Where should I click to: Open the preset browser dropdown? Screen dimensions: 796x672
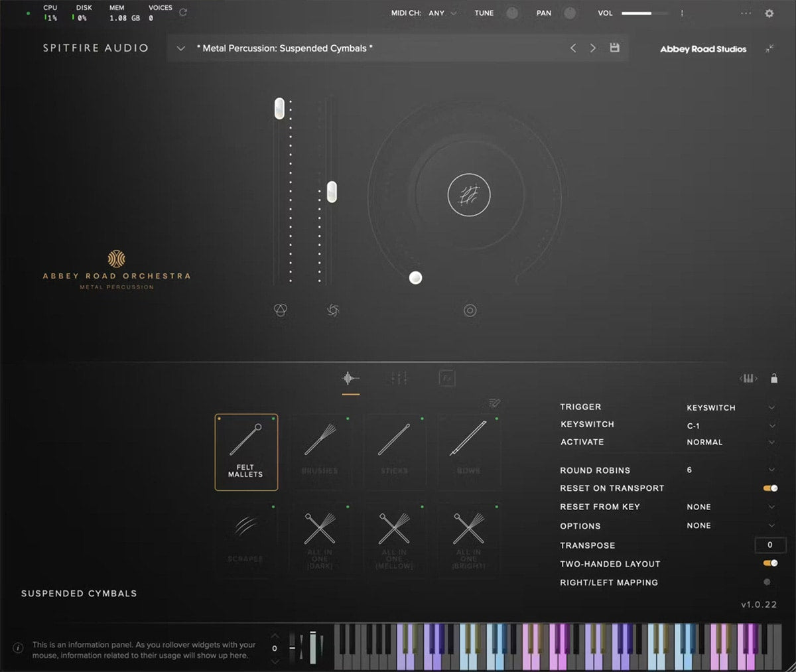(180, 48)
